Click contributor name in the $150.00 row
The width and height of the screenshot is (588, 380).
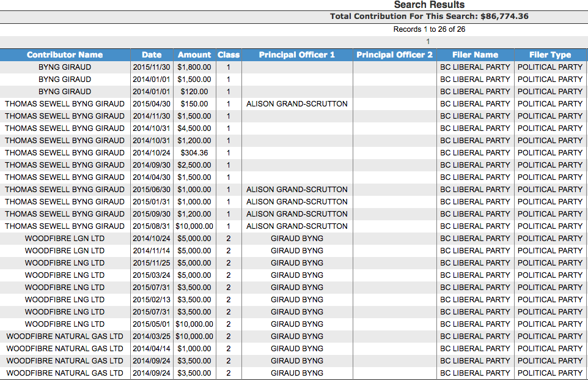coord(65,104)
